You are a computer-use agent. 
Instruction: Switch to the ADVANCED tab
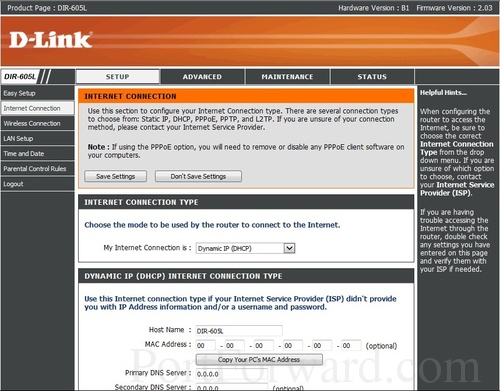[x=202, y=77]
